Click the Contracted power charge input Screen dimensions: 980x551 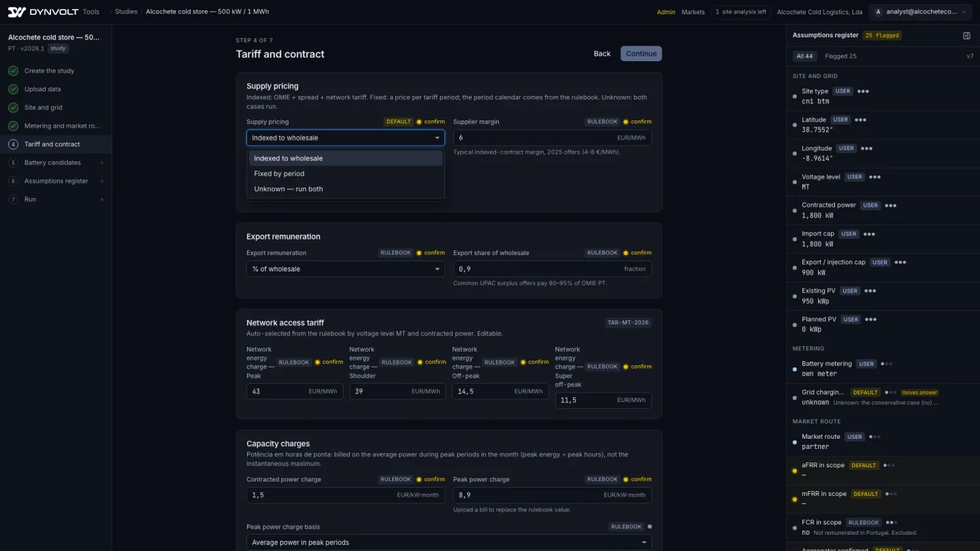coord(346,495)
